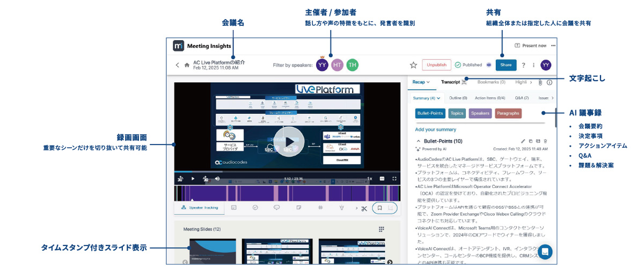Image resolution: width=644 pixels, height=275 pixels.
Task: Click the purple speaker timeline strip
Action: pos(287,192)
